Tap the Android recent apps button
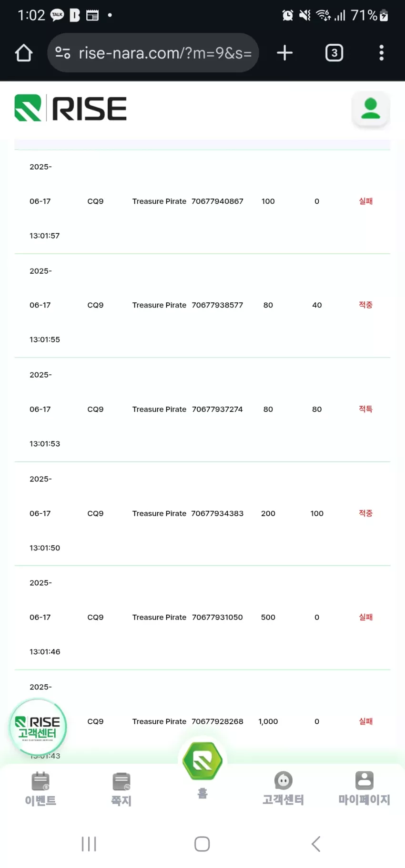 [89, 844]
